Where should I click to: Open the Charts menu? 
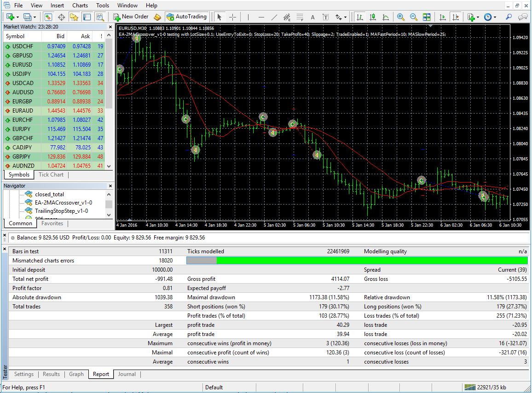tap(80, 6)
